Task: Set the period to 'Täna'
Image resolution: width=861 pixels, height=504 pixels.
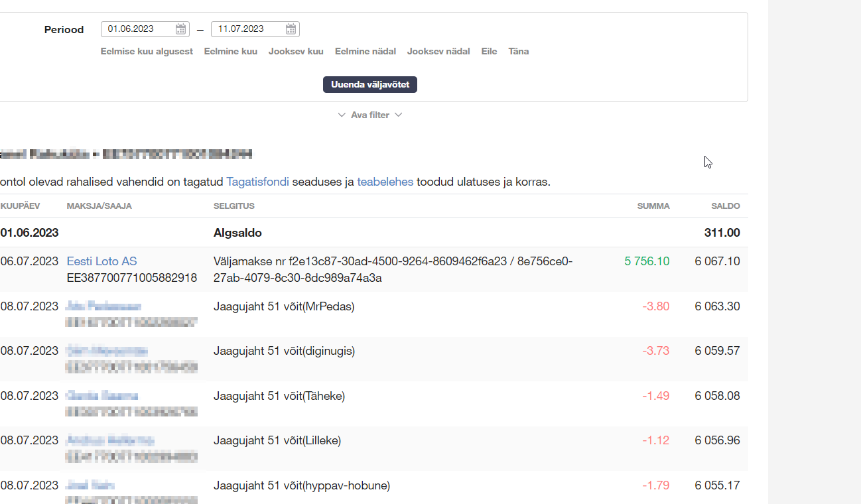Action: tap(518, 52)
